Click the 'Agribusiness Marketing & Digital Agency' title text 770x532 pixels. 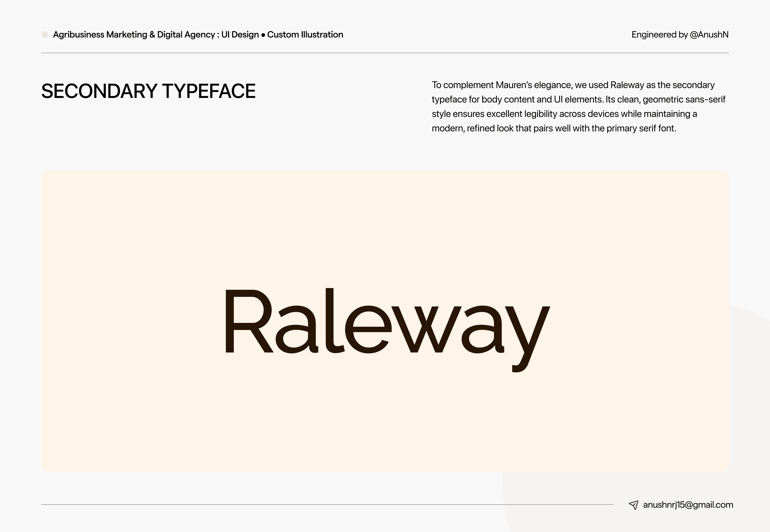(134, 35)
